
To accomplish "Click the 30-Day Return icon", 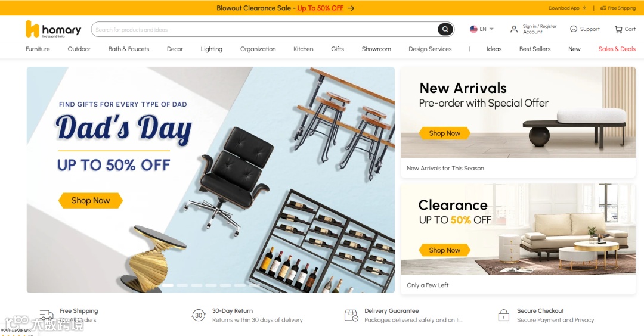I will tap(199, 315).
